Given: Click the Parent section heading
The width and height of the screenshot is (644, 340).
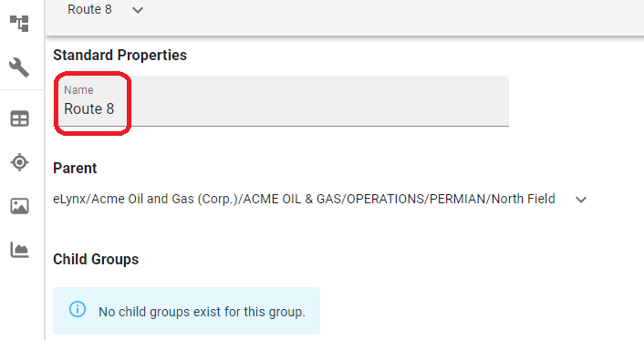Looking at the screenshot, I should [75, 168].
